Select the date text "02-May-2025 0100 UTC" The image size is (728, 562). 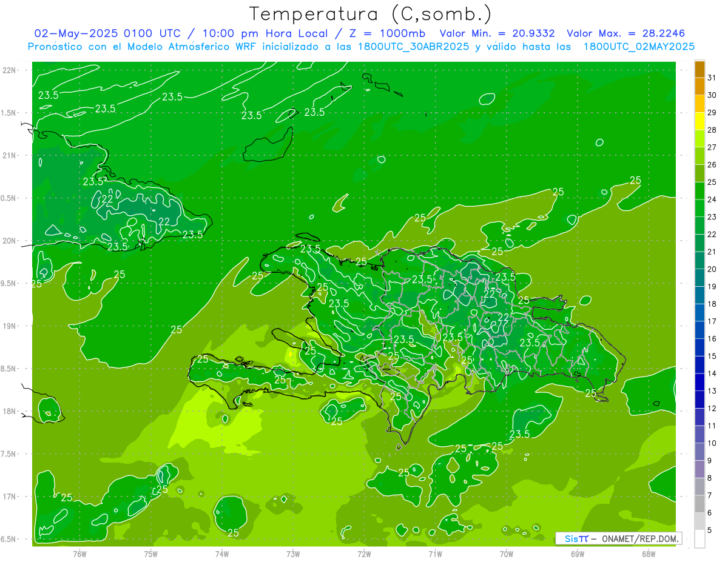point(107,33)
